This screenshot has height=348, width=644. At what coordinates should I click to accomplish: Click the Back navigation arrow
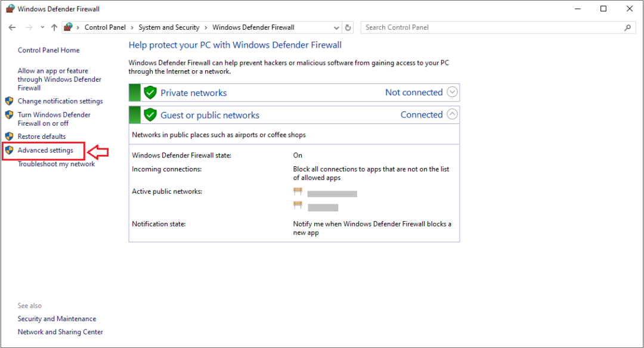click(12, 27)
